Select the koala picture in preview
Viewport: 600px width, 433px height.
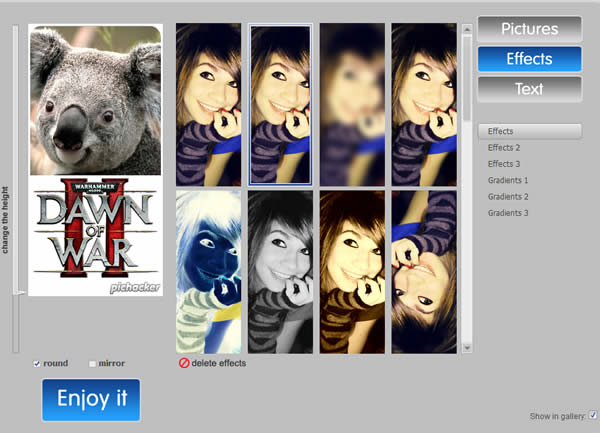coord(96,100)
